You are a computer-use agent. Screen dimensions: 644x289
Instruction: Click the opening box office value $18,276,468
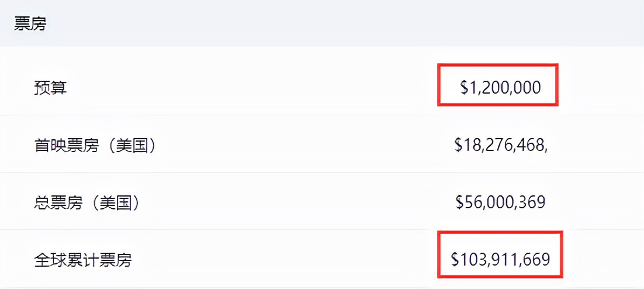[x=500, y=145]
